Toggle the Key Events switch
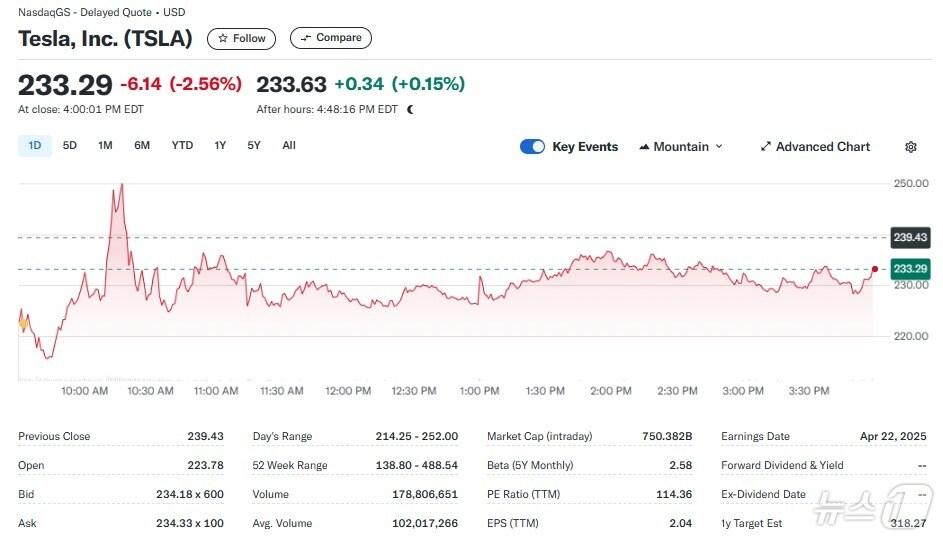This screenshot has width=943, height=541. click(532, 147)
